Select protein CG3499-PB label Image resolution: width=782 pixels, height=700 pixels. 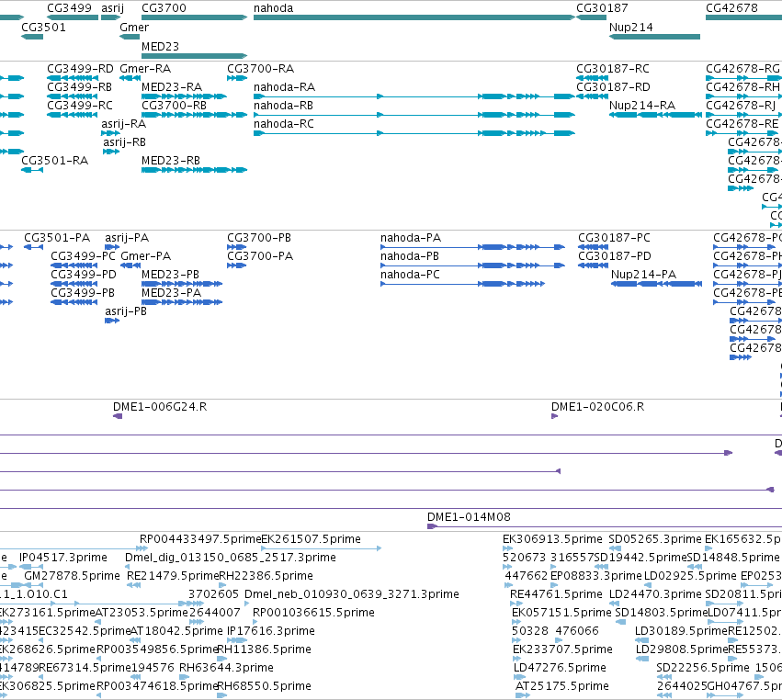[x=83, y=293]
